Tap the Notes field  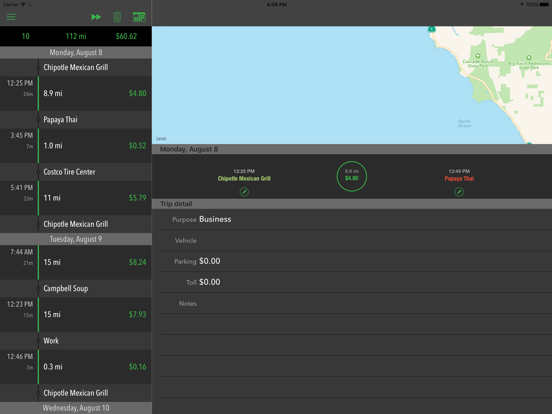point(356,303)
